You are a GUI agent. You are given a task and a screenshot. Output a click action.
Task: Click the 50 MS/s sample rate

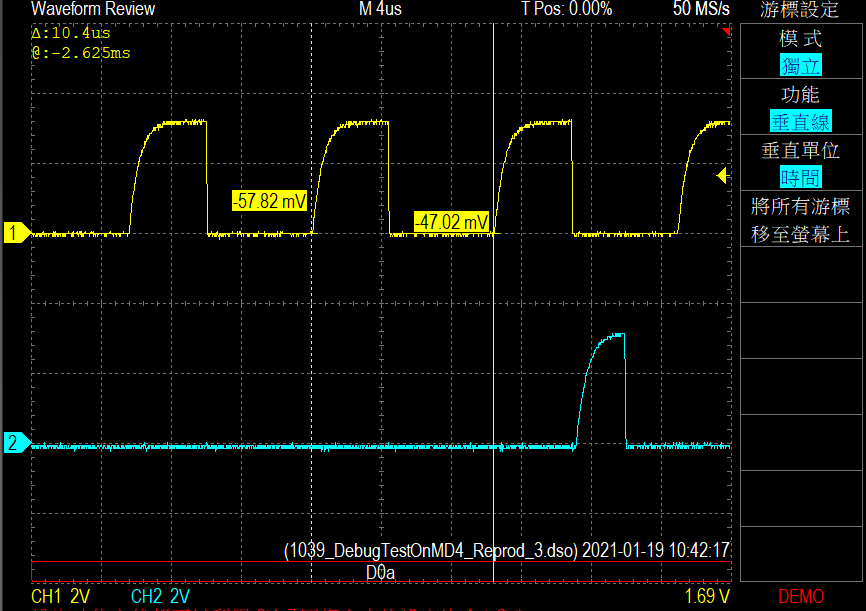(701, 9)
